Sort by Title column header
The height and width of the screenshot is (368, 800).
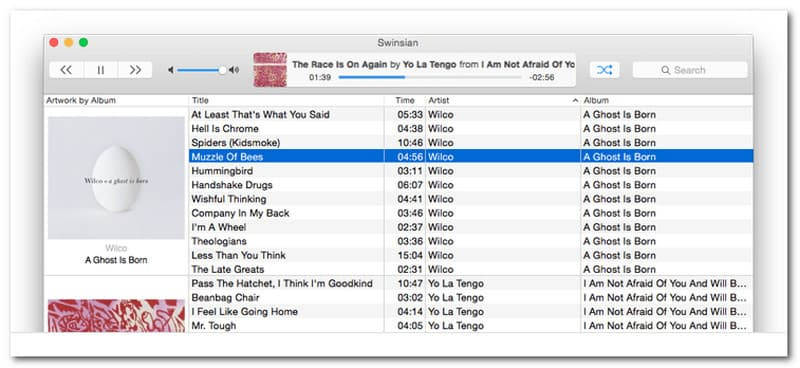pos(286,101)
